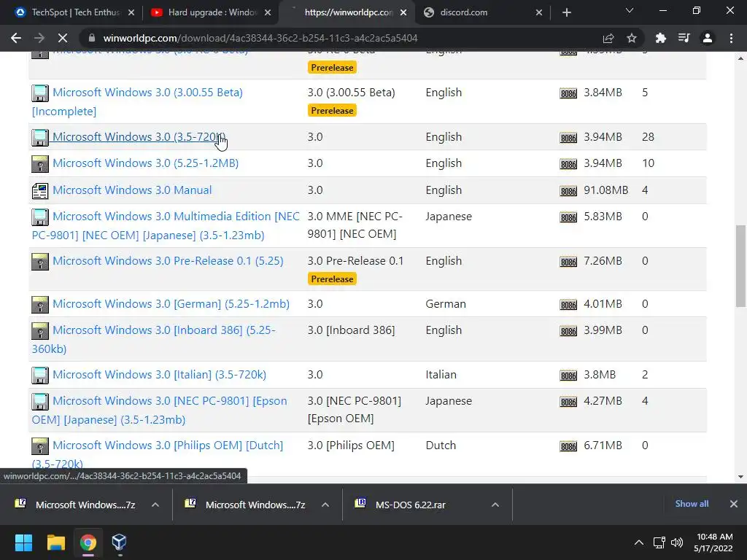Screen dimensions: 747x560
Task: Close the download shelf
Action: point(734,504)
